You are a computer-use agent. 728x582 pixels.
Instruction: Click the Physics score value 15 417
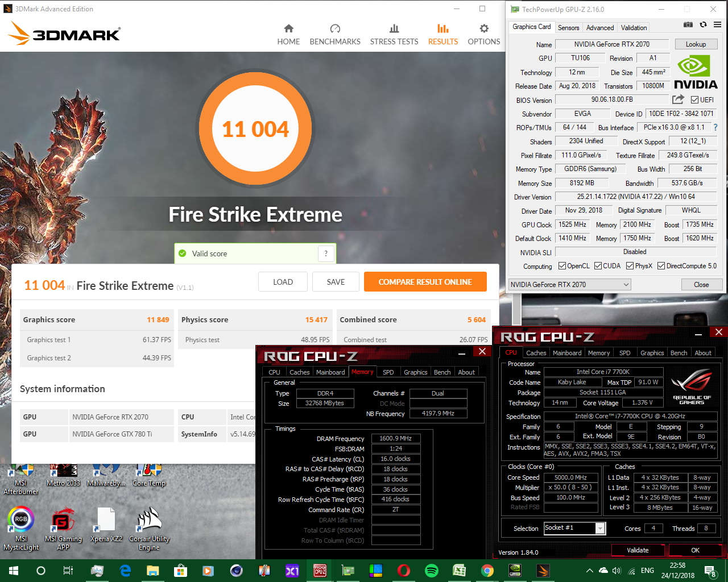pos(316,319)
